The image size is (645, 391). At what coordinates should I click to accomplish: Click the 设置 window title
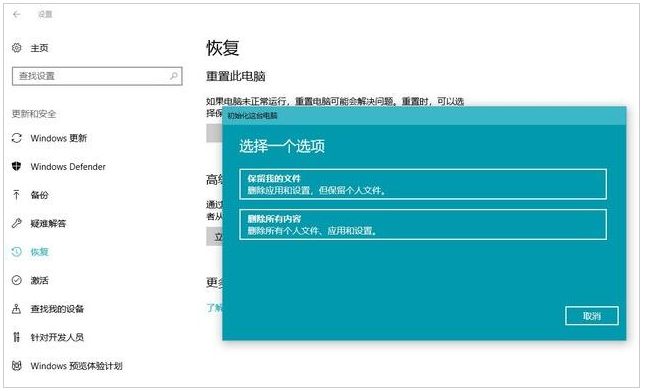pos(45,14)
